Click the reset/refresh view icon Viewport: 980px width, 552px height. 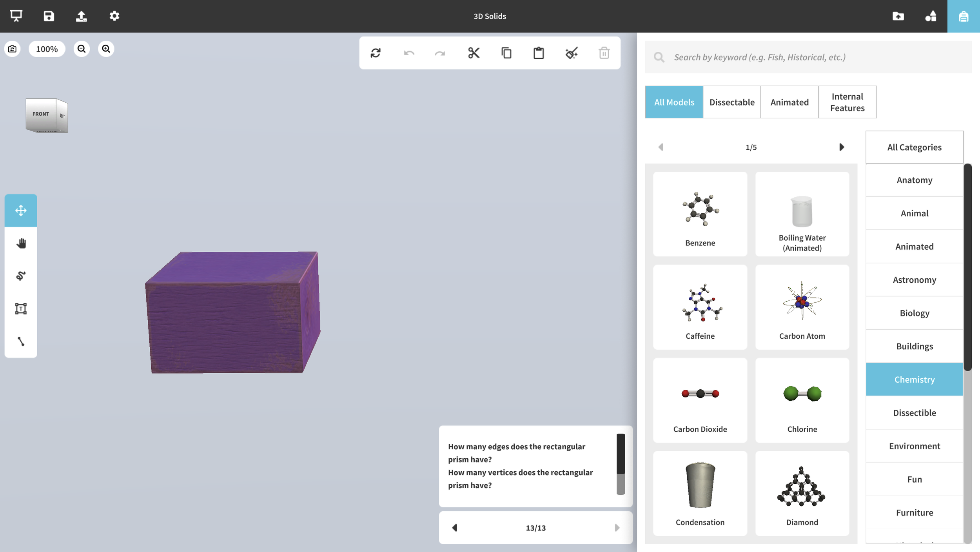click(x=376, y=53)
